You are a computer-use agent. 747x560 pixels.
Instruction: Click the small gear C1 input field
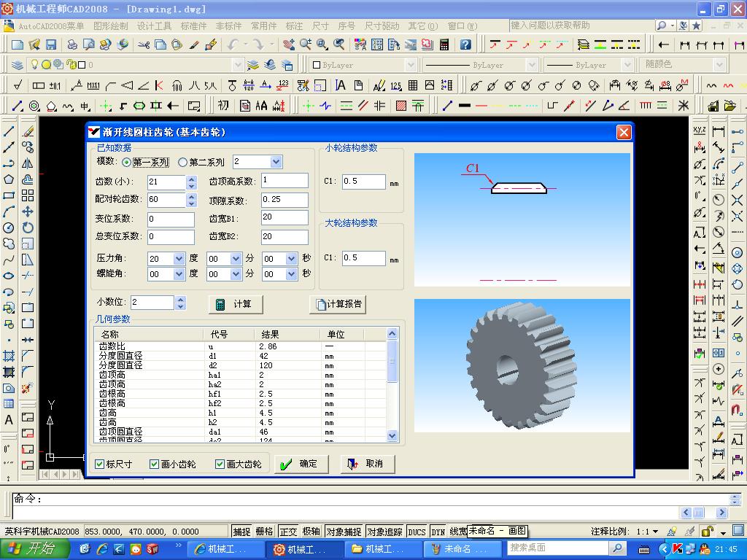tap(364, 182)
